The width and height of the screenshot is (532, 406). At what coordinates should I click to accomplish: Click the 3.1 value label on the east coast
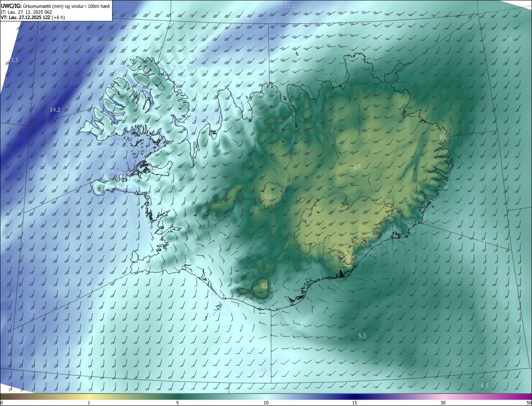tap(443, 137)
